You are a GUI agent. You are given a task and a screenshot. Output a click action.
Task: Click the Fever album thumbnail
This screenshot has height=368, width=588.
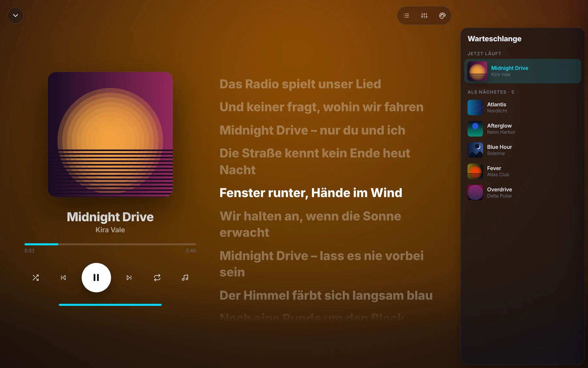pos(475,171)
